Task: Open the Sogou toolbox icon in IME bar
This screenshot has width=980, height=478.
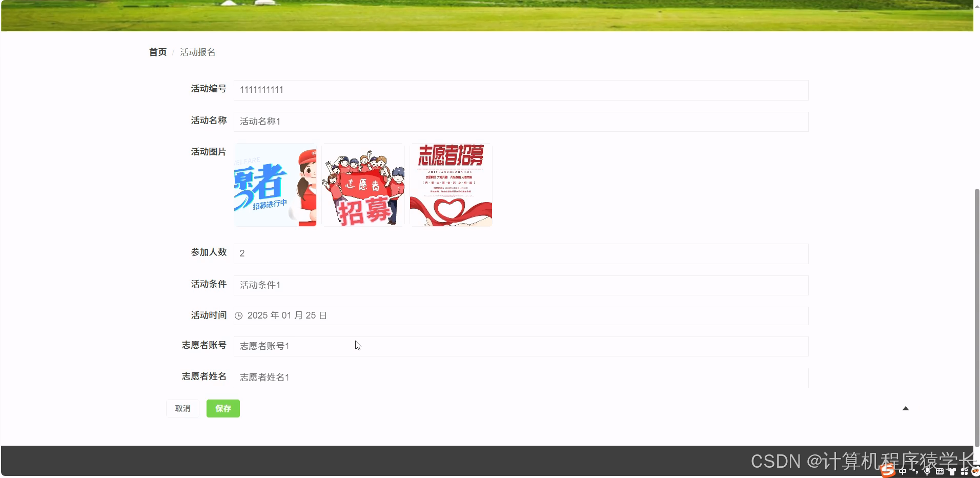Action: coord(965,471)
